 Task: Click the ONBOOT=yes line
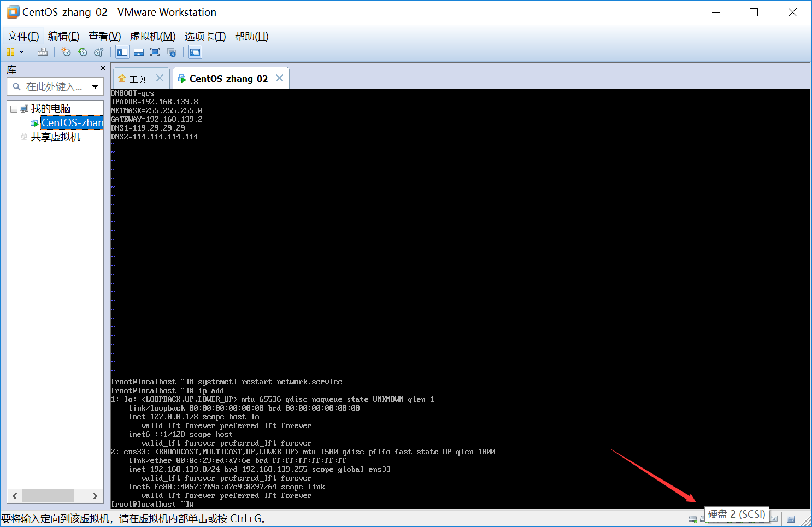click(x=133, y=93)
